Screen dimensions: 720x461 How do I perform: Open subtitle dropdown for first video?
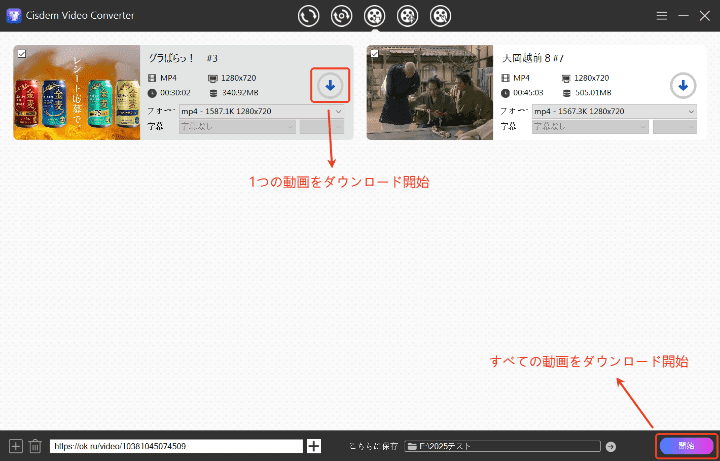[x=237, y=127]
